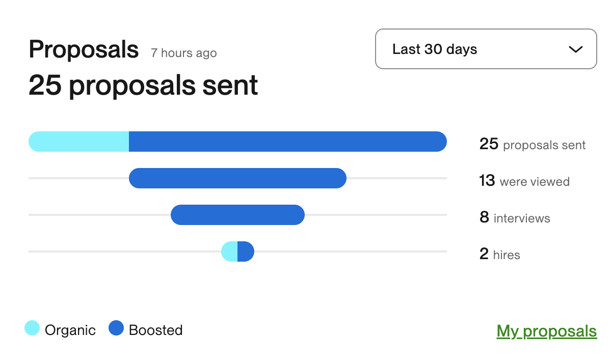Select the Boosted legend label
Screen dimensions: 612x364
(155, 330)
